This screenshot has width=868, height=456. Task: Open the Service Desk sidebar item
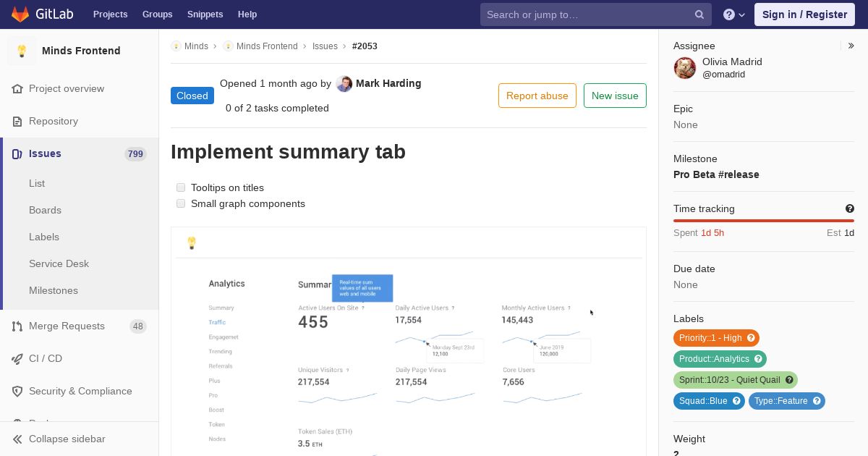coord(59,263)
